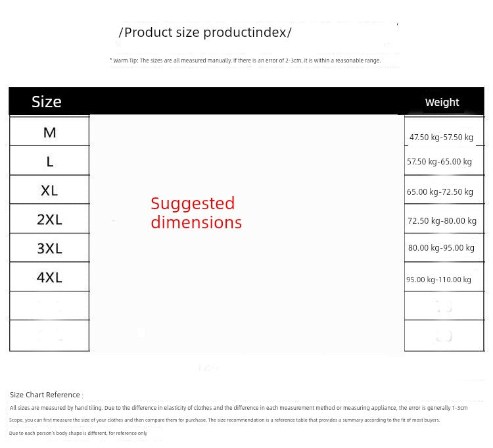Click the Size Chart Reference heading

[45, 395]
